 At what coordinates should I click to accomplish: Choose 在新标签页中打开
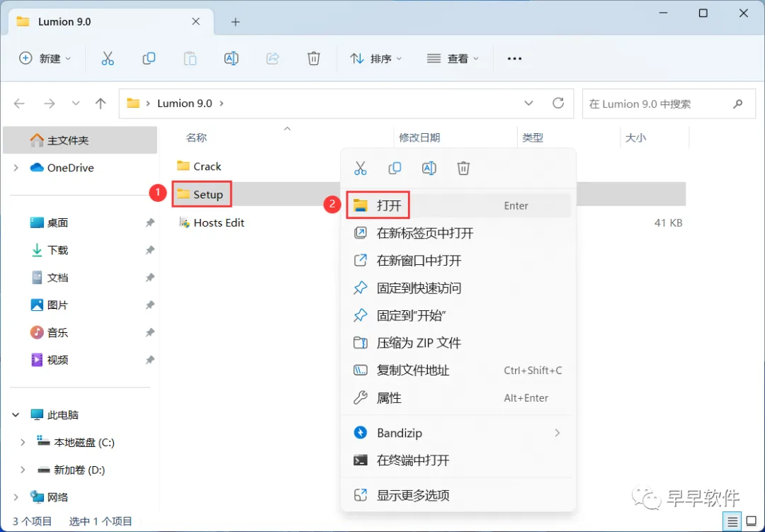458,233
